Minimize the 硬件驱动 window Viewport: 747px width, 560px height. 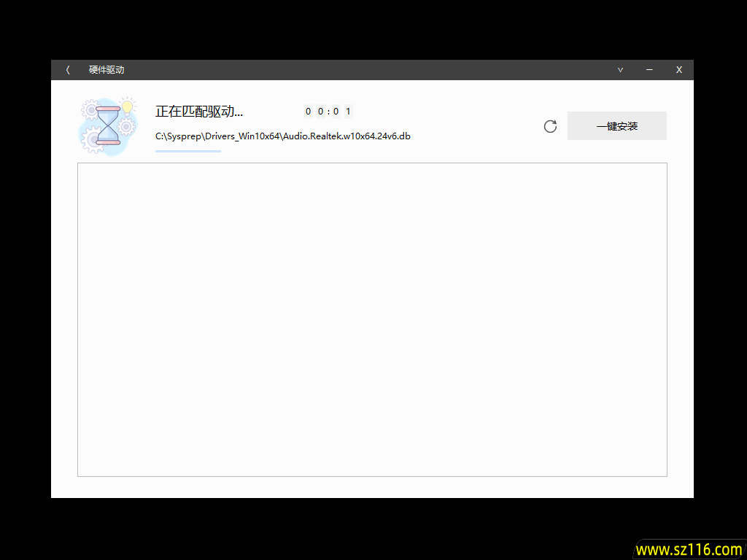coord(649,70)
